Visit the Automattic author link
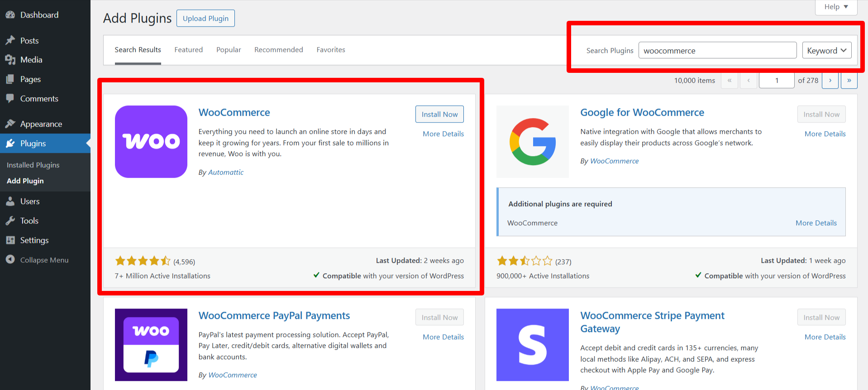This screenshot has width=868, height=390. click(x=226, y=172)
